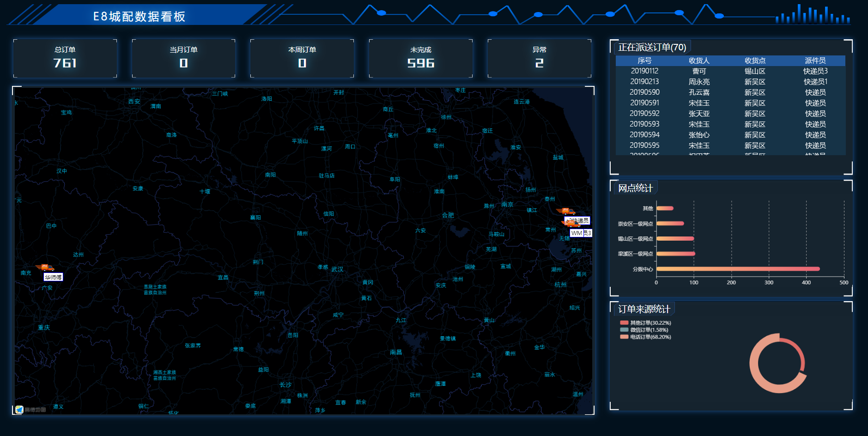Click the 分拨中心 bar in 网点统计
This screenshot has width=868, height=436.
tap(738, 269)
